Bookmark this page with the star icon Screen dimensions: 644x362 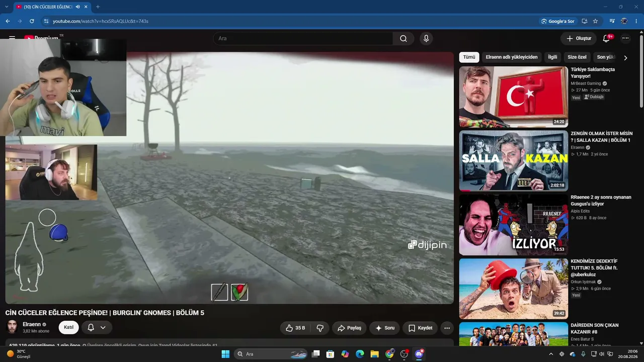[x=595, y=21]
